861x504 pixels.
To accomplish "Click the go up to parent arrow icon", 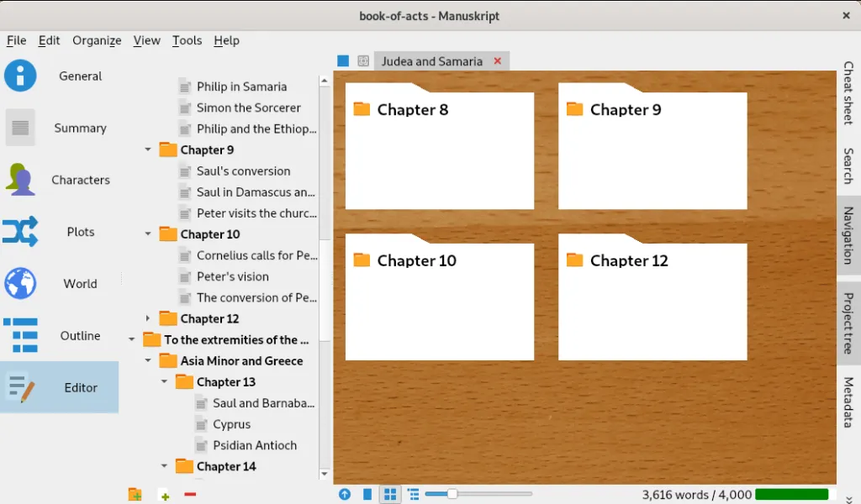I will point(345,495).
